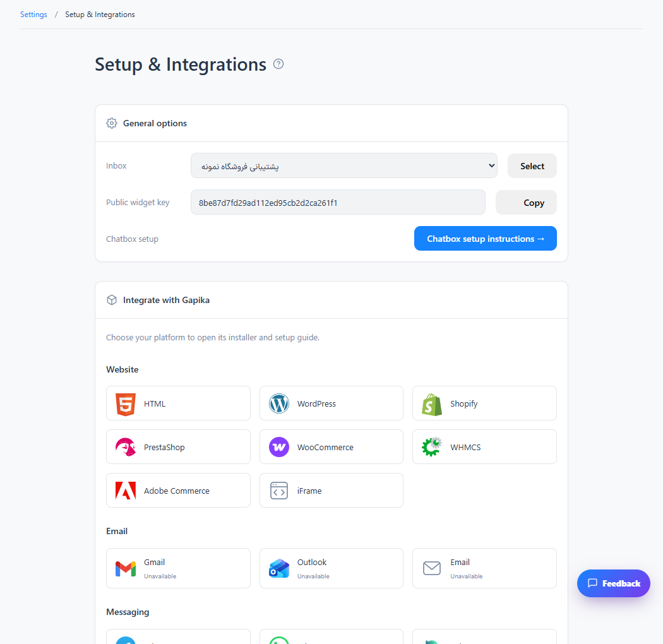Click the Integrate with Gapika heading text
Screen dimensions: 663x644
166,300
